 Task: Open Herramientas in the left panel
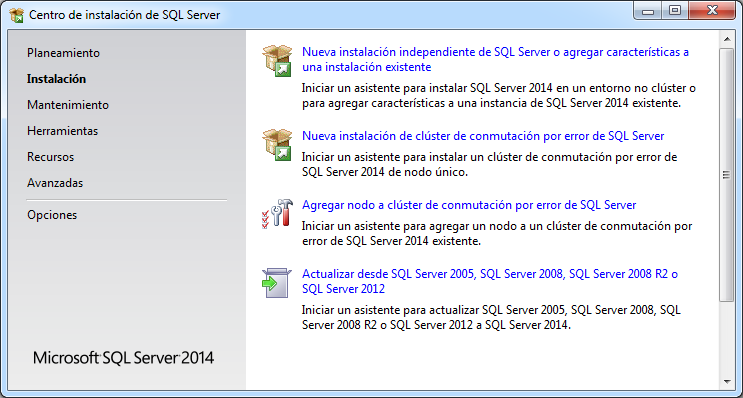63,131
